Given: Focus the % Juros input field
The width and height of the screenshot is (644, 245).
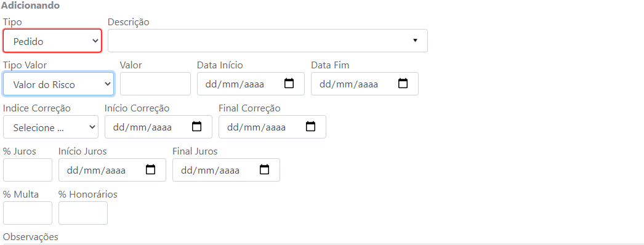Looking at the screenshot, I should [x=28, y=170].
